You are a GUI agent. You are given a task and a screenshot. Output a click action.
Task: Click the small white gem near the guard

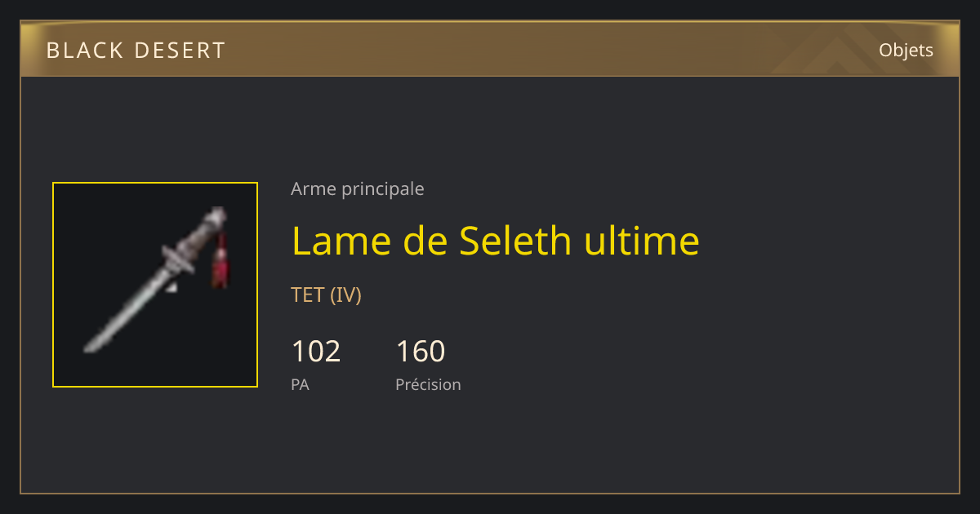click(x=171, y=286)
